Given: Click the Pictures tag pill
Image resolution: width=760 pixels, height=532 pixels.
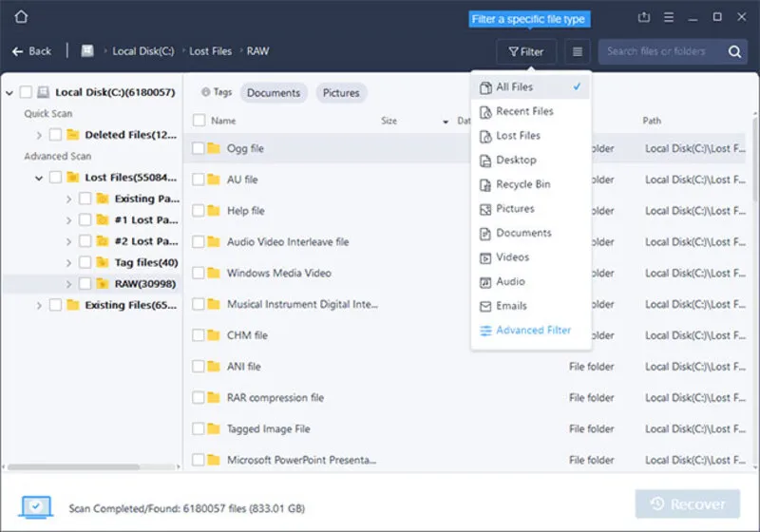Looking at the screenshot, I should (341, 92).
